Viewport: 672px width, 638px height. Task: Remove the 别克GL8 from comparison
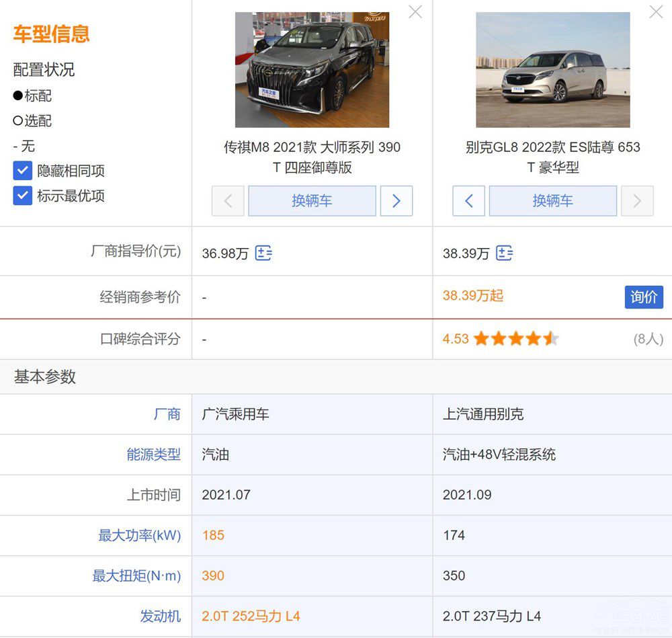656,12
